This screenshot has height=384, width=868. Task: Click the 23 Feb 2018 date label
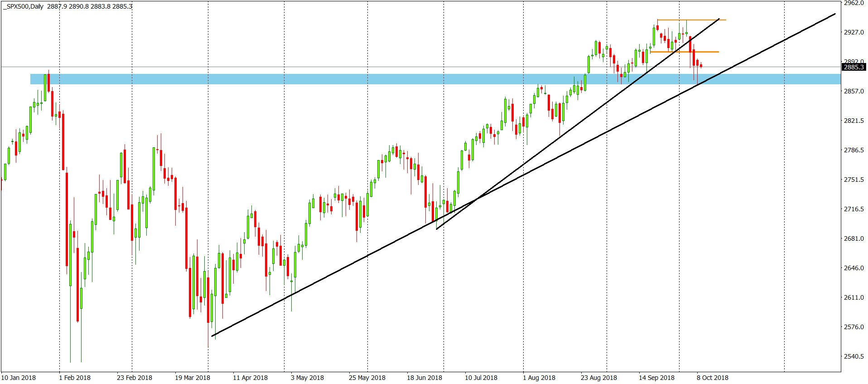click(135, 378)
